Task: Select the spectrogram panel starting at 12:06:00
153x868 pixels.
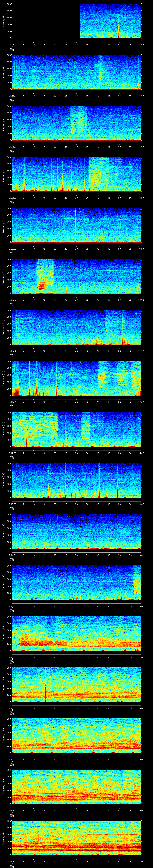Action: (x=77, y=123)
